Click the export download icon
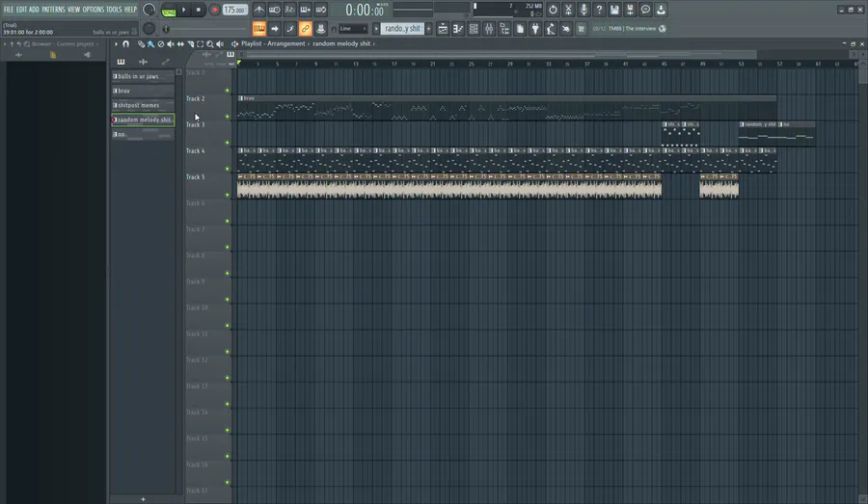868x504 pixels. (661, 10)
